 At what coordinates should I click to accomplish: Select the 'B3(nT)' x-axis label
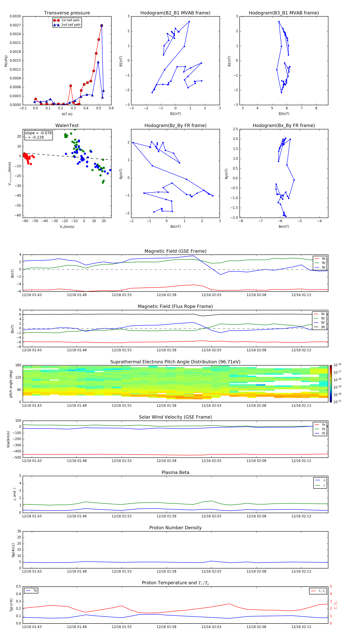tap(284, 114)
